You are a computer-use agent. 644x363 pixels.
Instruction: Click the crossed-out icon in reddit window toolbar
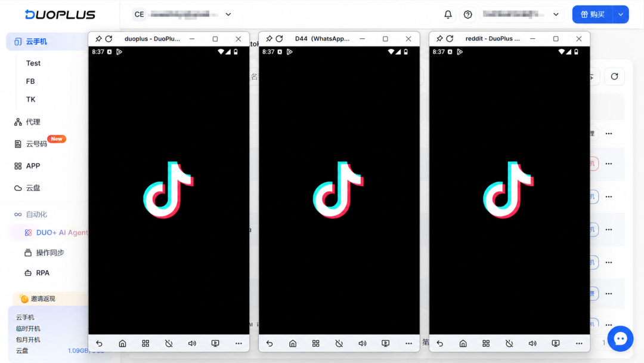pos(509,343)
